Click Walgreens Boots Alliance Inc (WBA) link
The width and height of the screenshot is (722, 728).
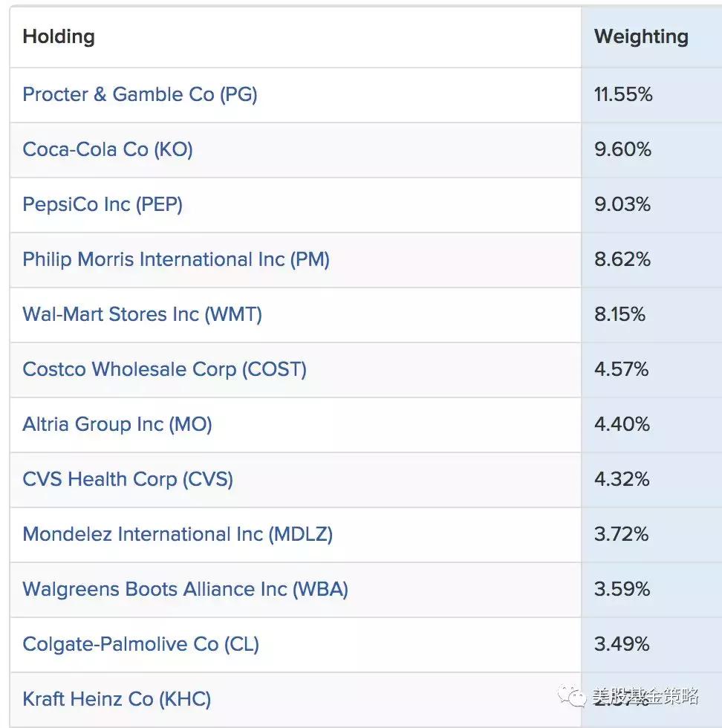[x=185, y=590]
